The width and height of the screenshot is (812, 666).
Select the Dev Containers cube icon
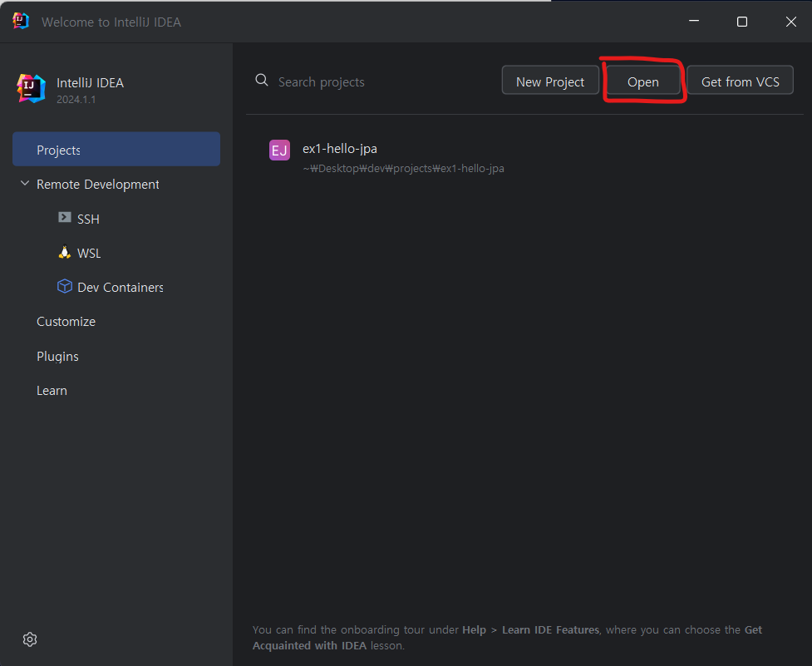64,286
